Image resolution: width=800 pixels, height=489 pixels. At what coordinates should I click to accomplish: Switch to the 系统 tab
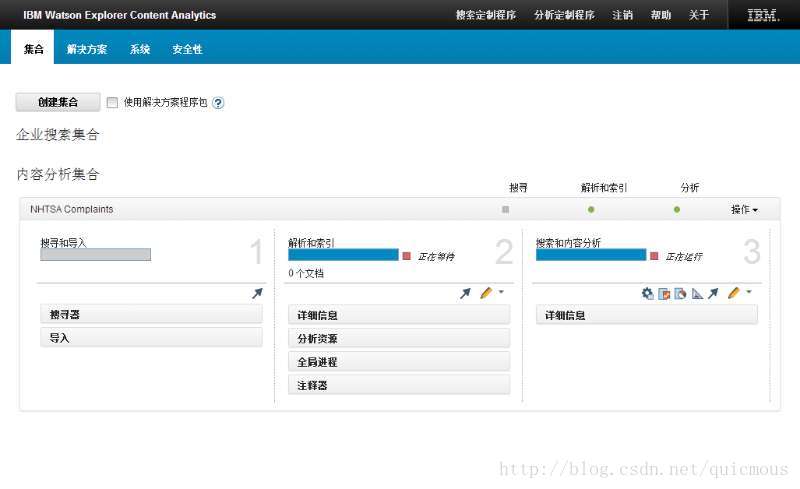point(139,49)
